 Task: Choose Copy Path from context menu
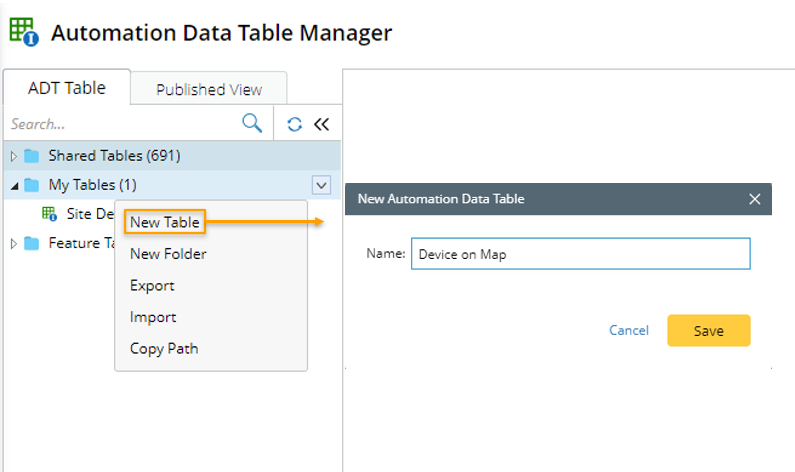coord(164,349)
